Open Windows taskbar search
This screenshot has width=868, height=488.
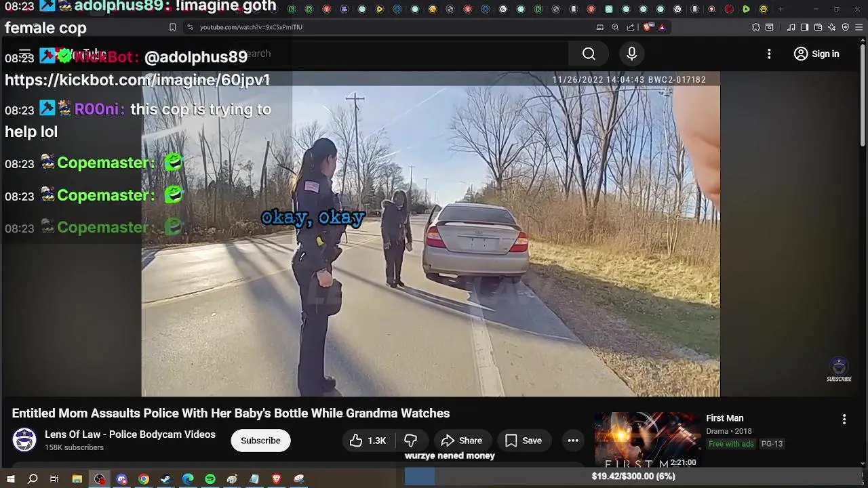[32, 479]
